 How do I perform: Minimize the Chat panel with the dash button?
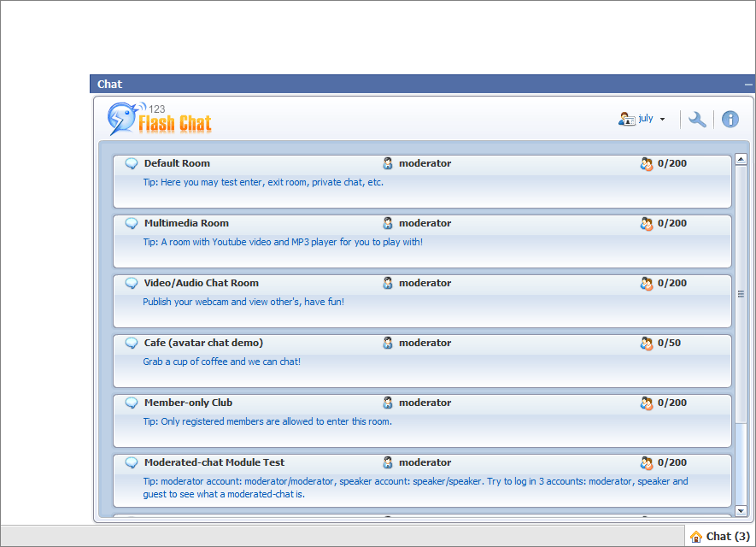[x=748, y=85]
